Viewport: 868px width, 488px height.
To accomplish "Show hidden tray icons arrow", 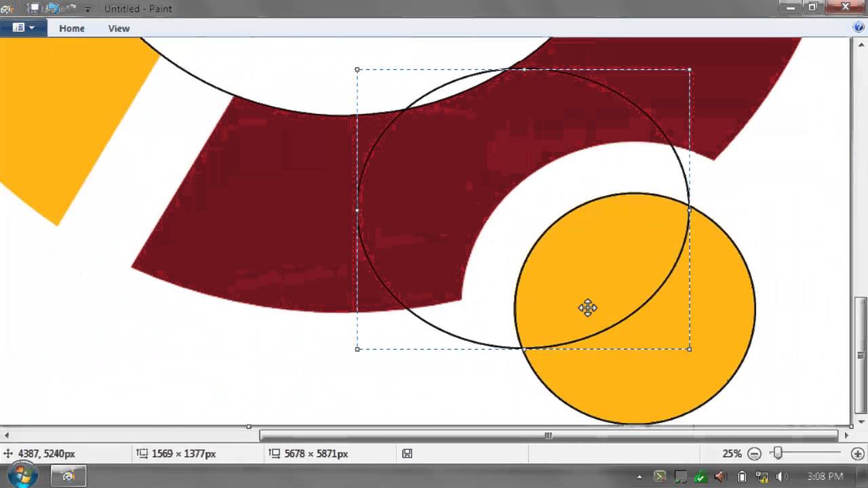I will click(x=639, y=476).
